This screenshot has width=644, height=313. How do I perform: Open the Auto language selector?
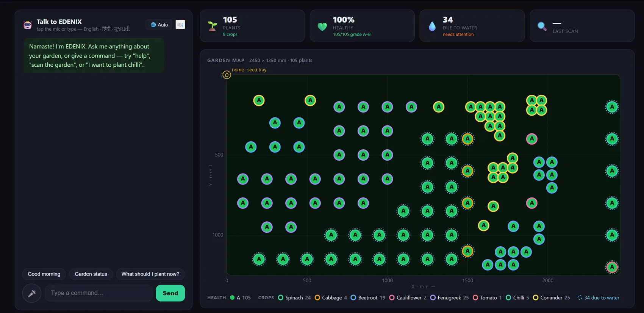tap(159, 25)
